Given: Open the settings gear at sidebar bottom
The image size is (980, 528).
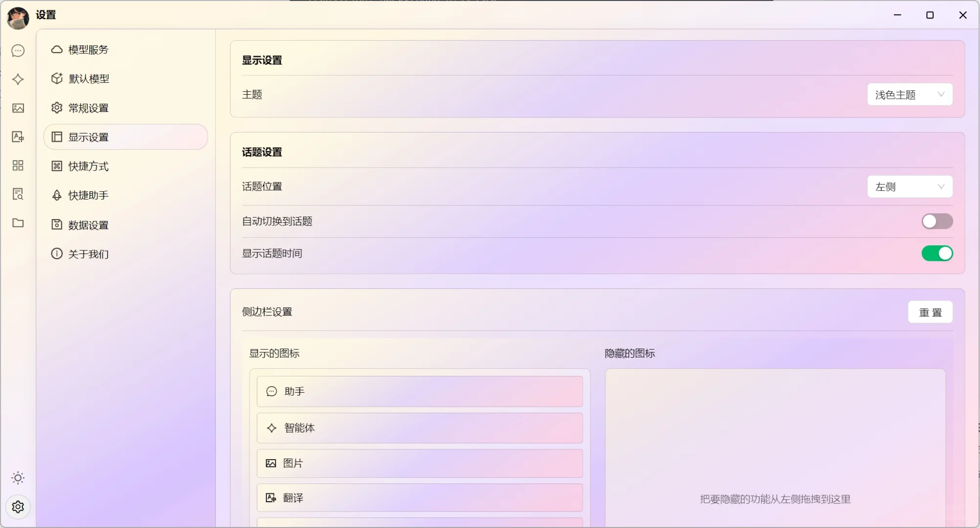Looking at the screenshot, I should pos(18,507).
